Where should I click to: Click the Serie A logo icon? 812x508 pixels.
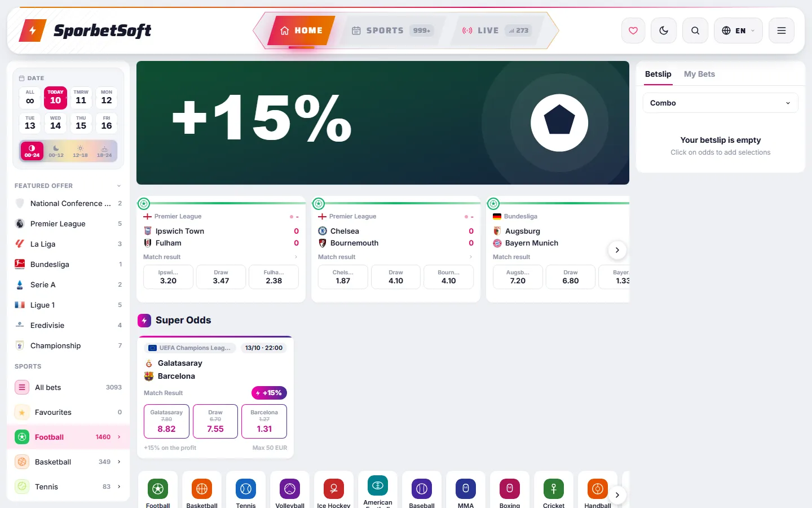[x=20, y=284]
